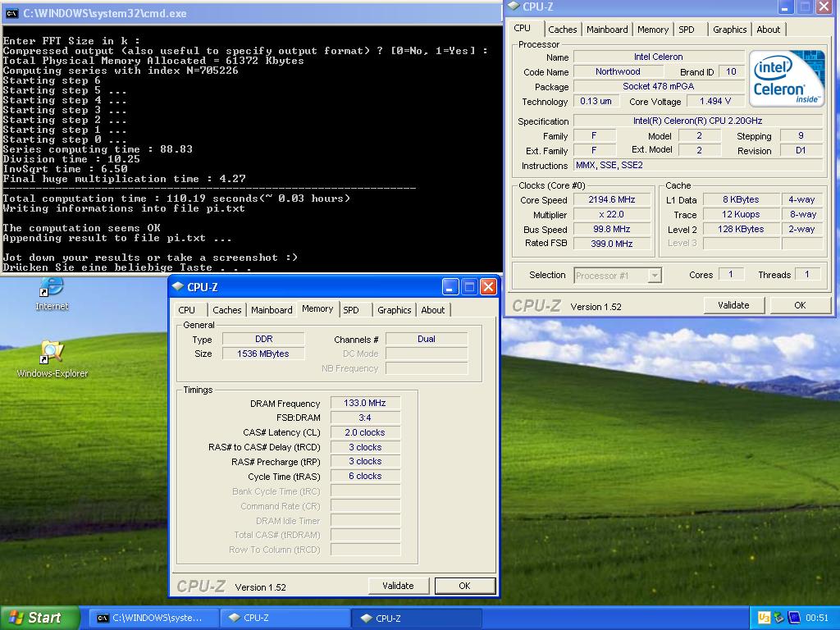Click the Windows logo on Start
This screenshot has width=840, height=630.
[x=16, y=618]
